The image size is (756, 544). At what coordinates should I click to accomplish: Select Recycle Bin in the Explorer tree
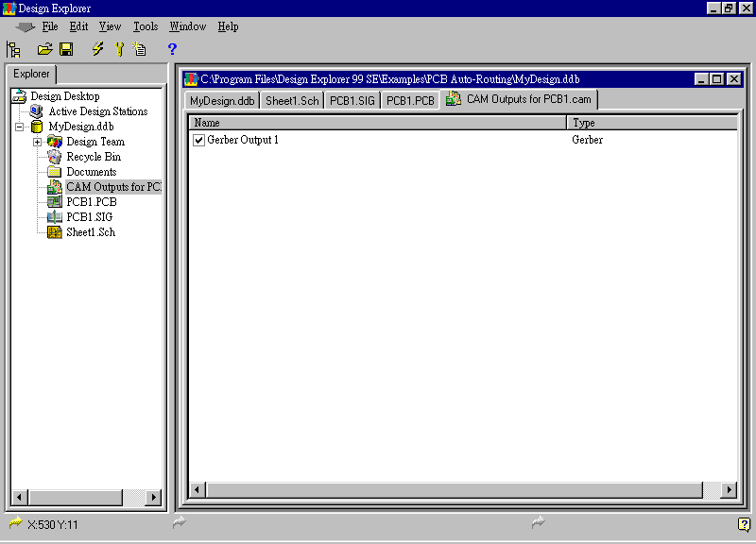(x=93, y=157)
